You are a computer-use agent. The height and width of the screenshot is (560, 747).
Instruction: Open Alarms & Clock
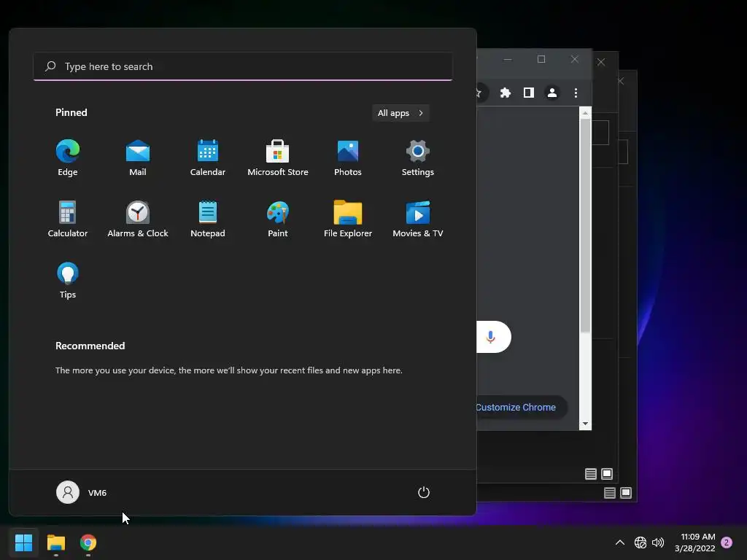[x=138, y=219]
